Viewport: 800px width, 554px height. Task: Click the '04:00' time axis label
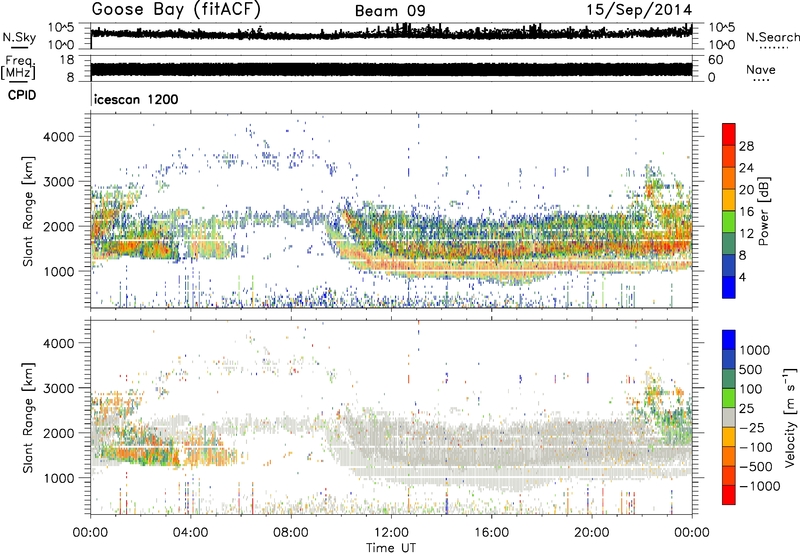click(191, 532)
